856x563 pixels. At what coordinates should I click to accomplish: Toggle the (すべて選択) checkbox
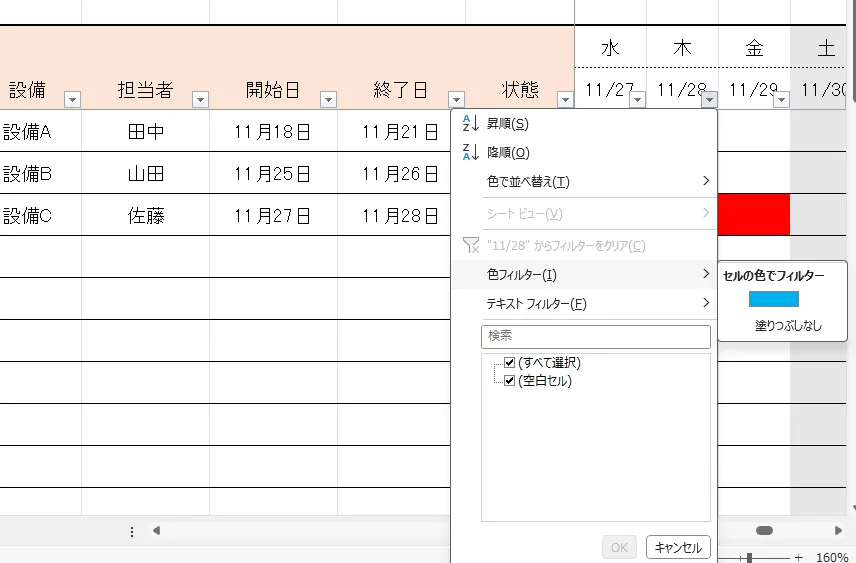coord(509,363)
